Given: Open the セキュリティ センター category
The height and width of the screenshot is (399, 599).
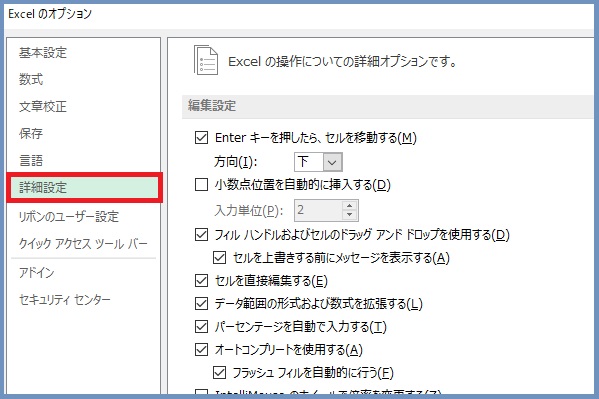Looking at the screenshot, I should 65,299.
